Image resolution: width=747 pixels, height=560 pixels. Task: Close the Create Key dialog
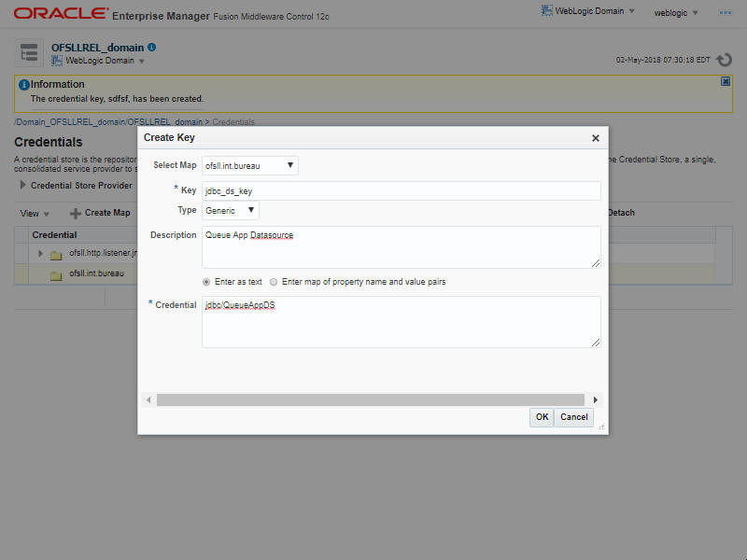point(595,138)
